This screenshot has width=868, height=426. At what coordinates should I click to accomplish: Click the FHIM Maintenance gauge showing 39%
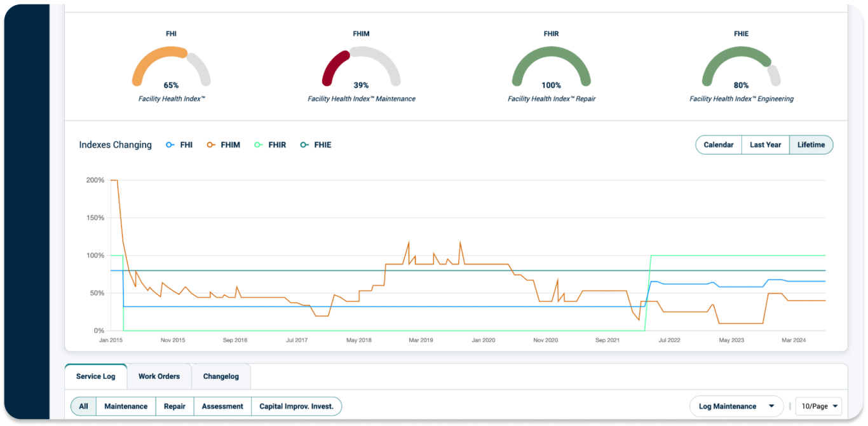tap(361, 66)
